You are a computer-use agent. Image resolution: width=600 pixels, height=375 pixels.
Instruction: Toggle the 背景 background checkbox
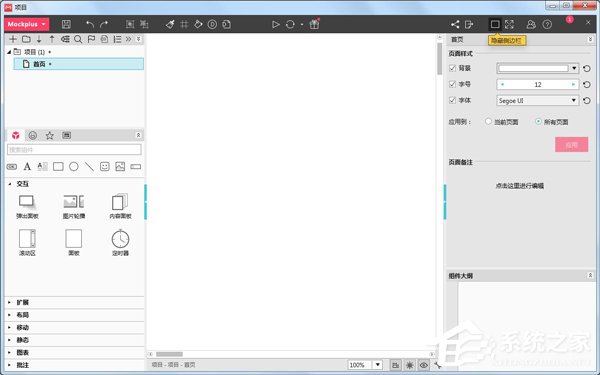point(452,68)
